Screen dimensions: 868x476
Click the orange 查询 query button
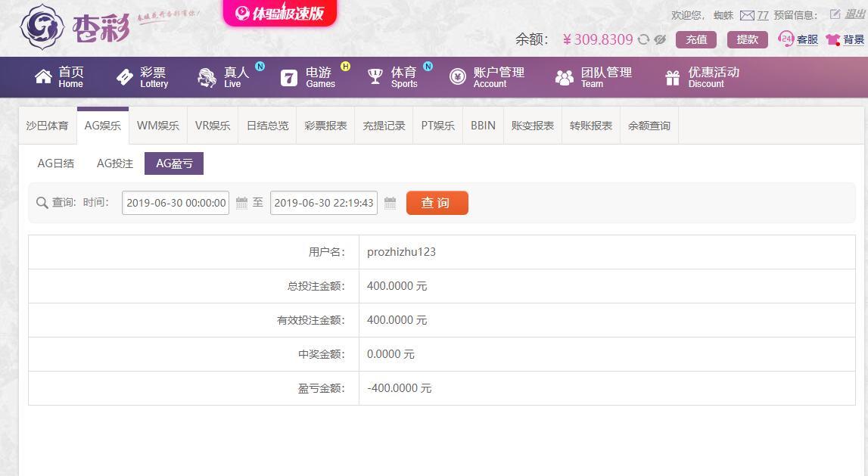point(437,203)
